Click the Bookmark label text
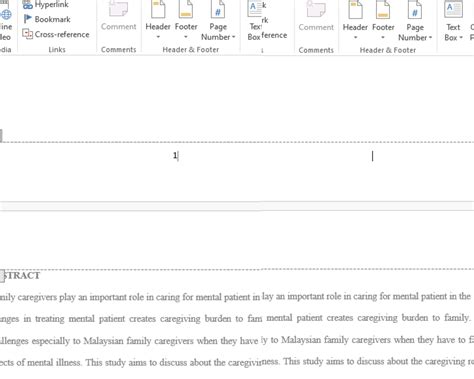This screenshot has width=474, height=379. coord(52,19)
